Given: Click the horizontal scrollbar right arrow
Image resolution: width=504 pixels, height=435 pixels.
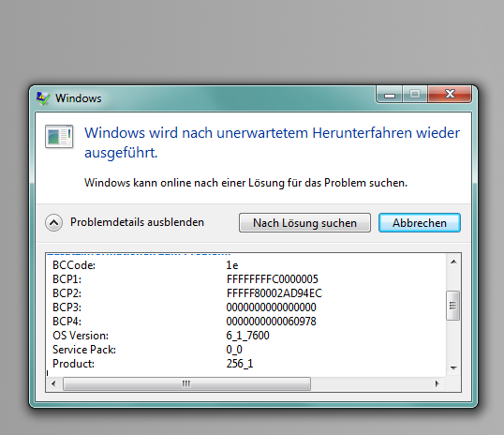Looking at the screenshot, I should (437, 383).
